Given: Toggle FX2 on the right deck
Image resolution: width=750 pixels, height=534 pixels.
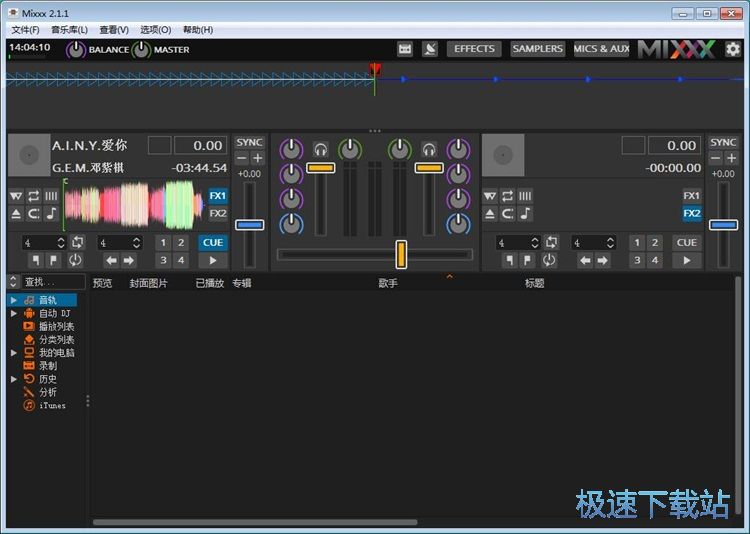Looking at the screenshot, I should 692,213.
